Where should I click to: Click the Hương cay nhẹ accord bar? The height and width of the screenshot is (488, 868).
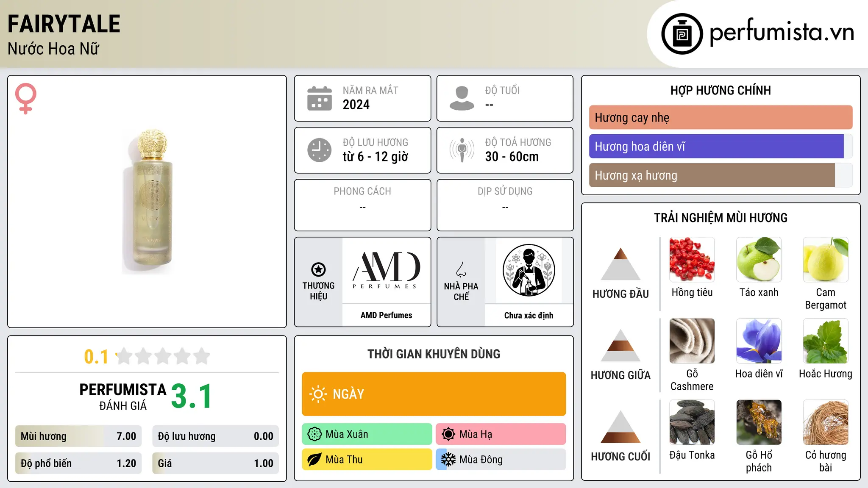pyautogui.click(x=721, y=117)
